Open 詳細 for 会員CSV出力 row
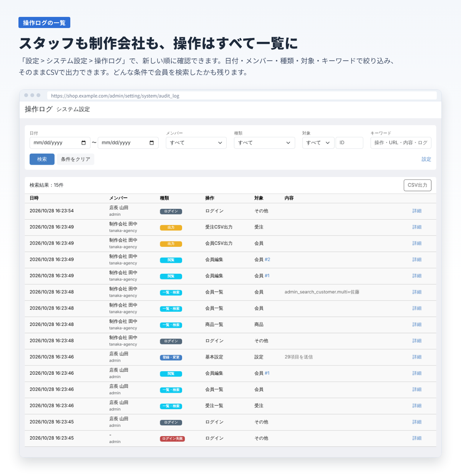Screen dimensions: 461x476 [x=417, y=243]
